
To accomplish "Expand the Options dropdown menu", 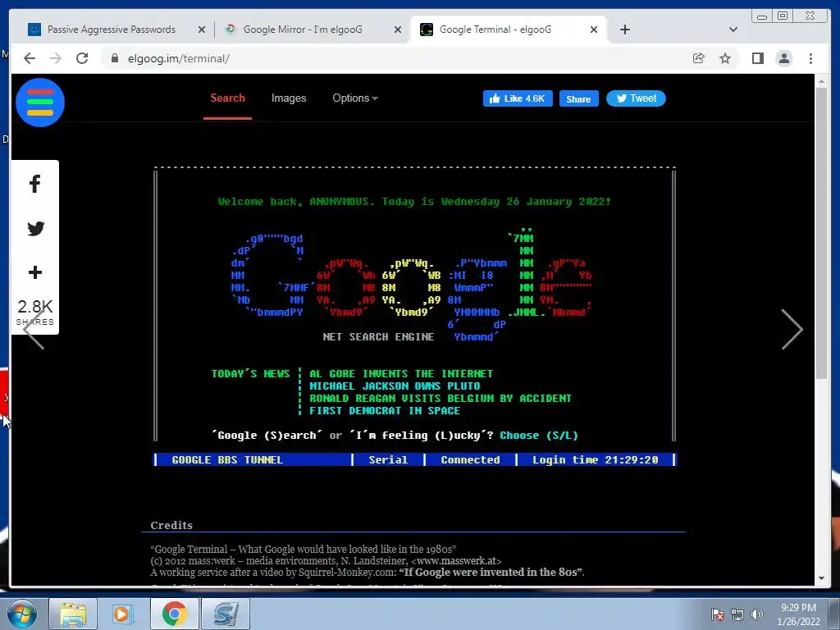I will tap(355, 98).
